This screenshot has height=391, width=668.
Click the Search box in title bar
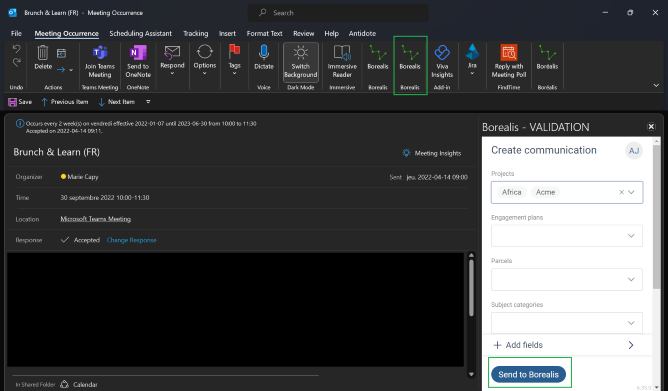click(338, 13)
